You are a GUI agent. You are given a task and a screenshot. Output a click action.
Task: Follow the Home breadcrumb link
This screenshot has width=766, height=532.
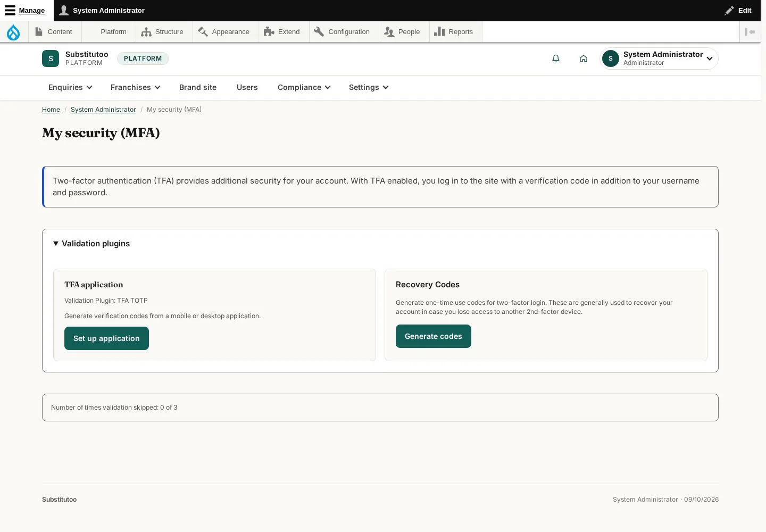(51, 110)
